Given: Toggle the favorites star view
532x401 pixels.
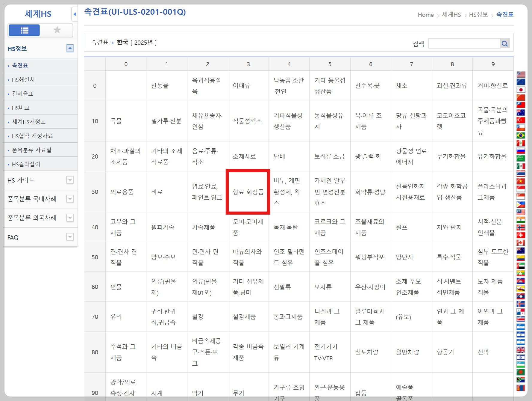Looking at the screenshot, I should 56,30.
